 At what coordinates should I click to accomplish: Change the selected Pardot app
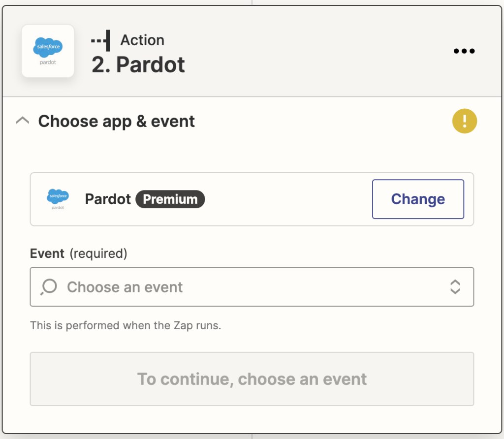(417, 199)
